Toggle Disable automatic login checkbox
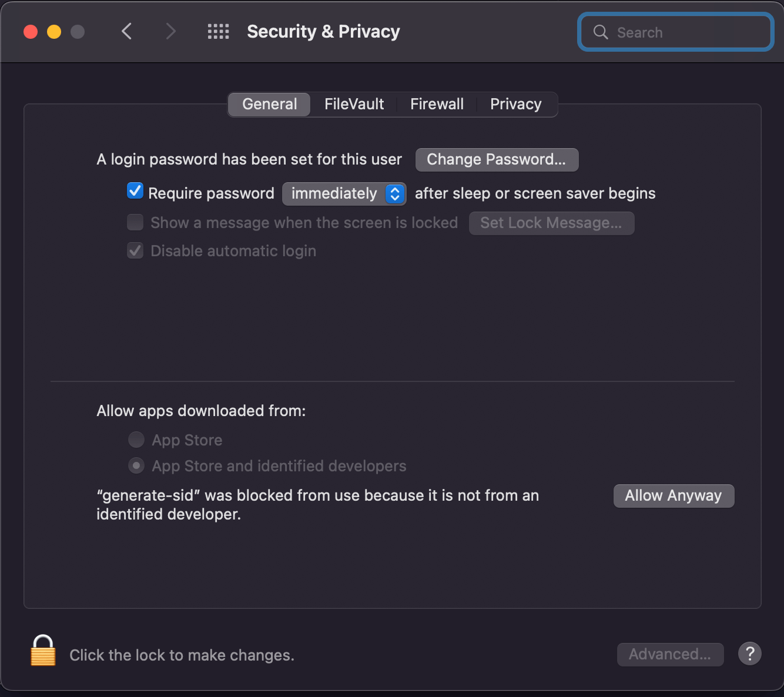 coord(135,251)
